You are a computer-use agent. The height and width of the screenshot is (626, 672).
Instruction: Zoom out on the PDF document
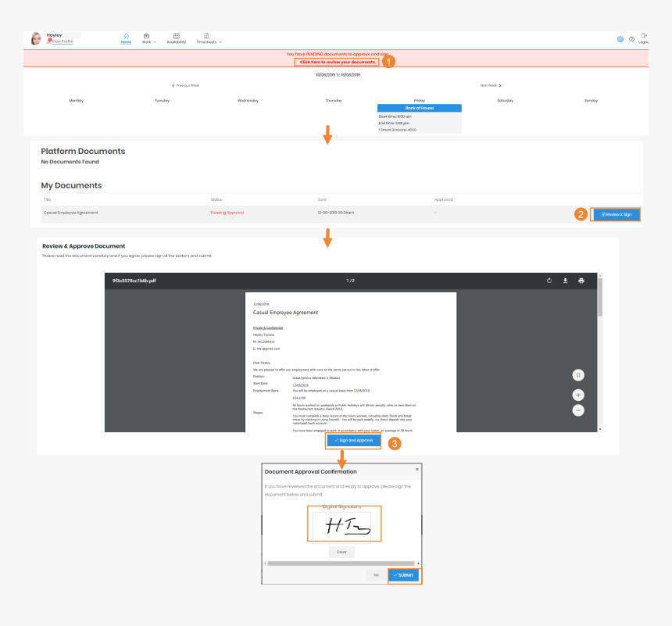click(578, 410)
